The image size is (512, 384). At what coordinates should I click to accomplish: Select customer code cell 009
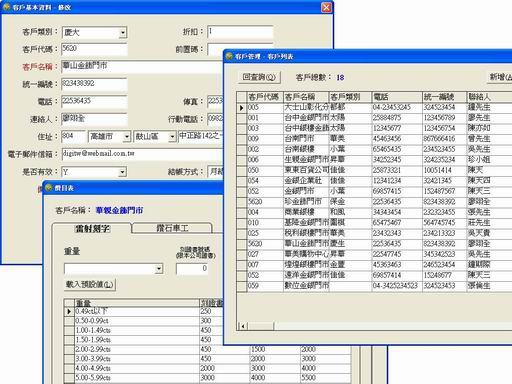(265, 139)
